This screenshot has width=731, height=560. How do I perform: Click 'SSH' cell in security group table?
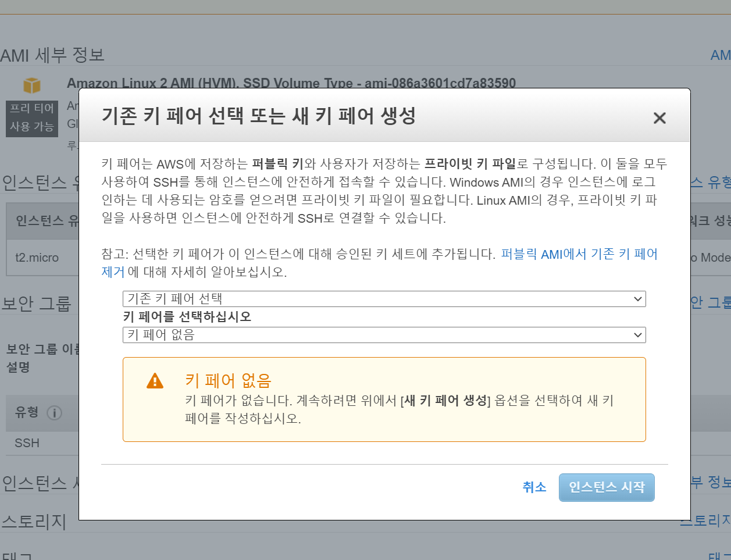point(27,443)
